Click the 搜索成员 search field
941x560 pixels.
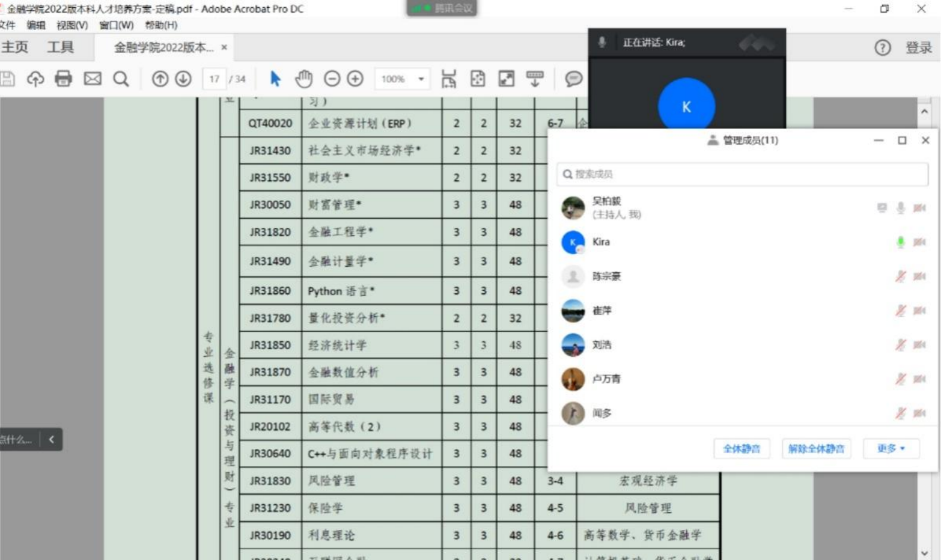pos(742,174)
